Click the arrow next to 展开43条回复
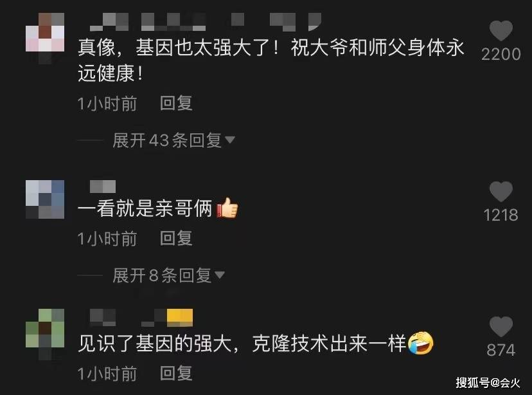 (x=230, y=140)
